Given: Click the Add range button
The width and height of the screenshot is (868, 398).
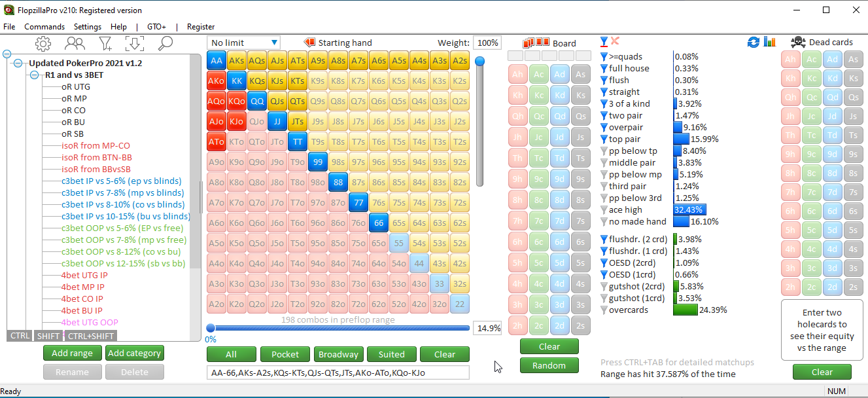Looking at the screenshot, I should point(73,353).
